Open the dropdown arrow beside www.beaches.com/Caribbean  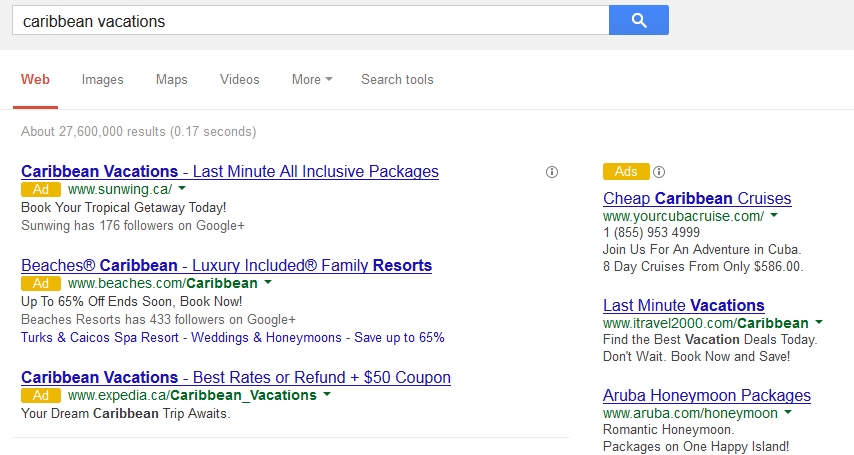(267, 283)
